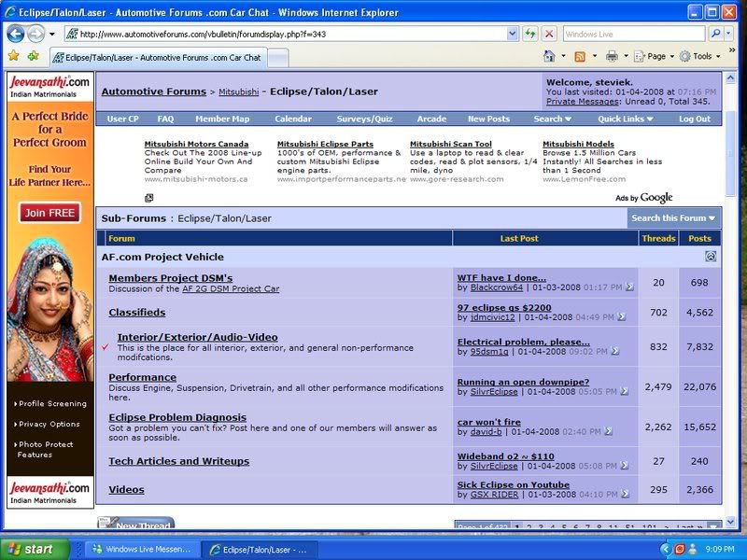The image size is (747, 560).
Task: Go to last post of WTF have I done
Action: pyautogui.click(x=629, y=287)
